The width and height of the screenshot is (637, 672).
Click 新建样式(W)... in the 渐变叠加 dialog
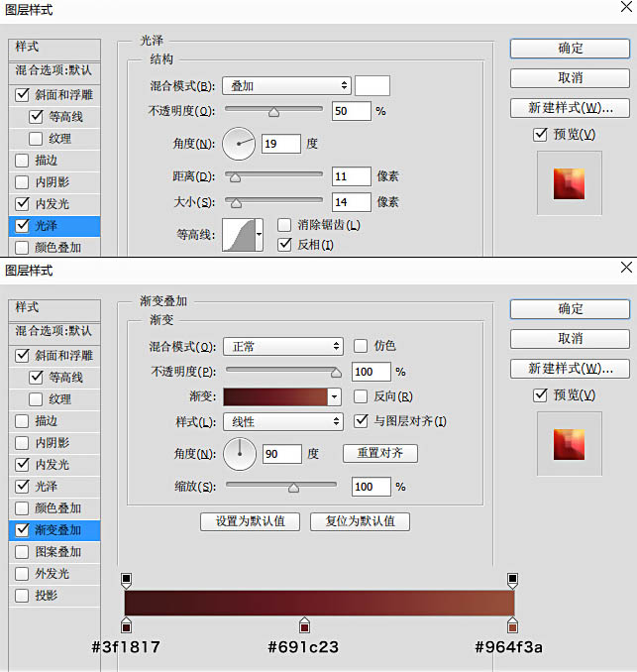pyautogui.click(x=570, y=369)
